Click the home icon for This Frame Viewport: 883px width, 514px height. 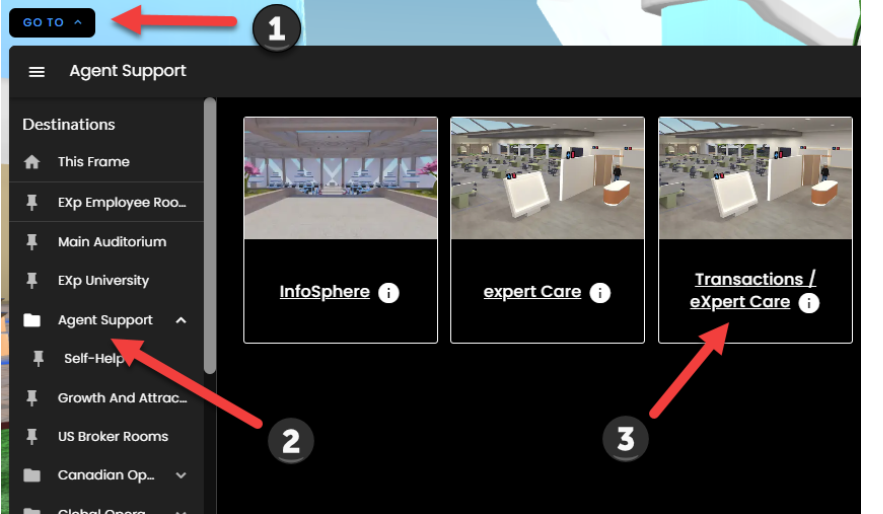tap(32, 162)
